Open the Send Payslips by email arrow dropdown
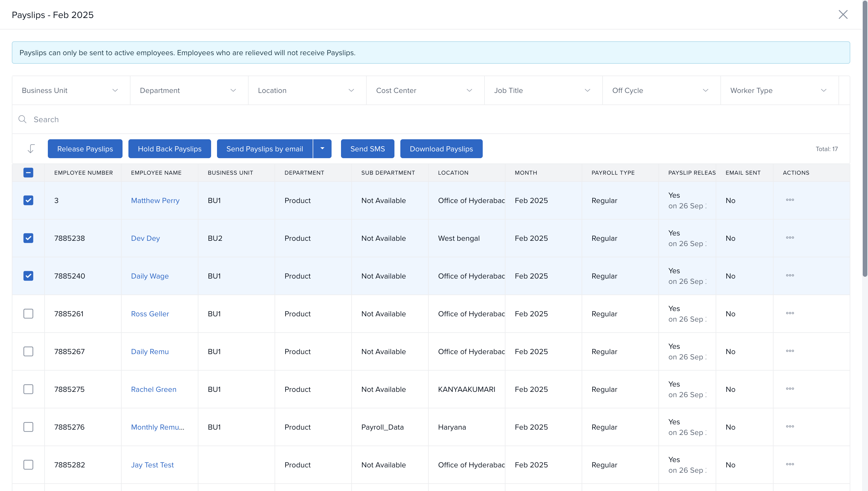This screenshot has width=868, height=491. click(322, 149)
